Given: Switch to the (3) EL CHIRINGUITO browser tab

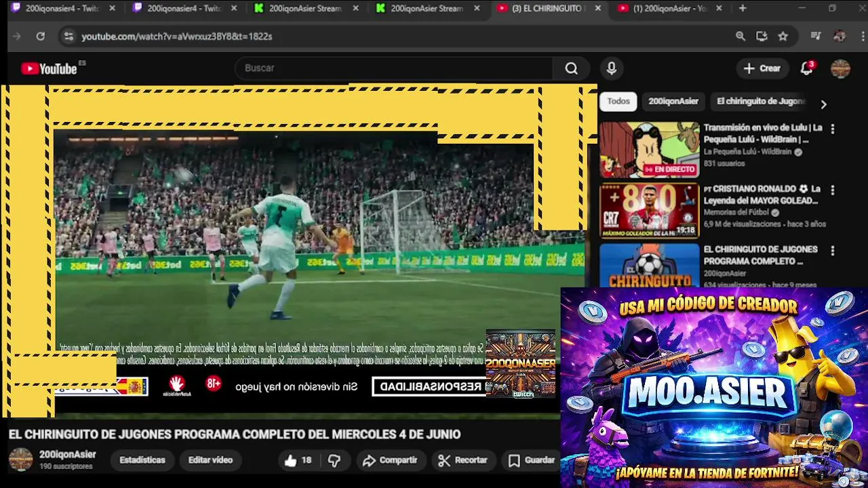Looking at the screenshot, I should (x=548, y=8).
